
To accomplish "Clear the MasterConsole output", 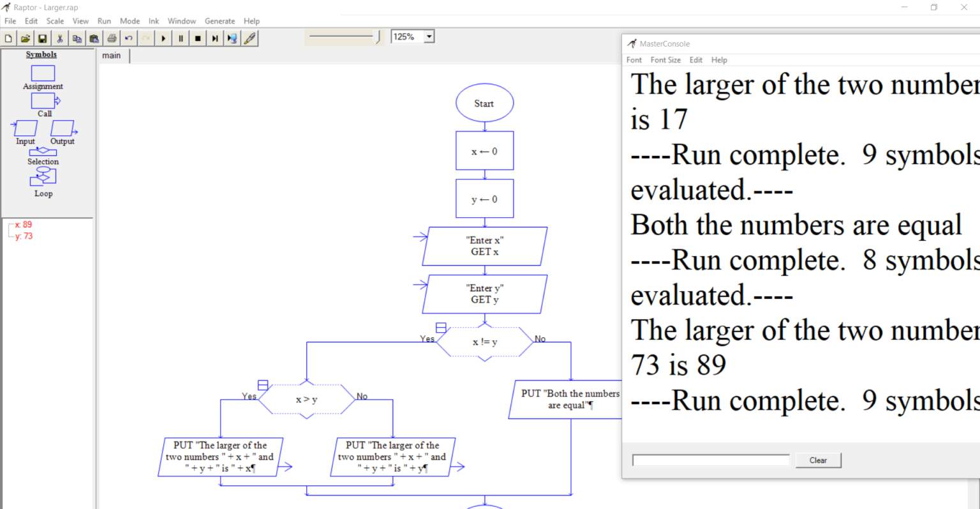I will point(818,460).
